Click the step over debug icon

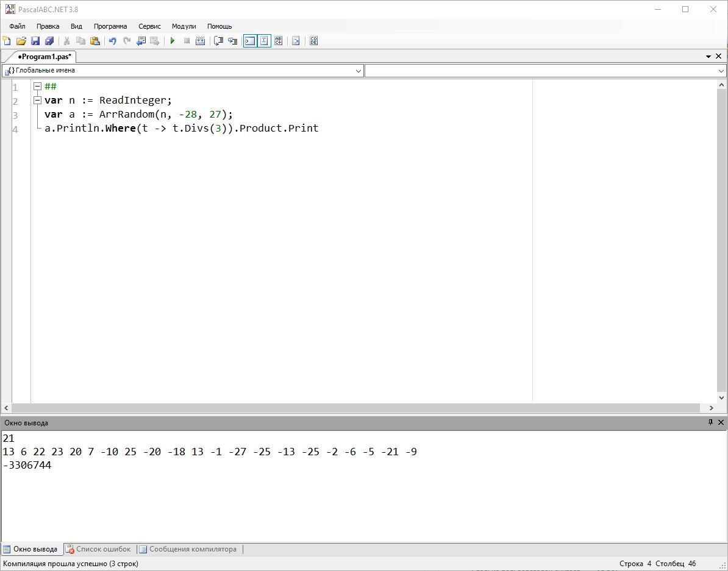218,41
